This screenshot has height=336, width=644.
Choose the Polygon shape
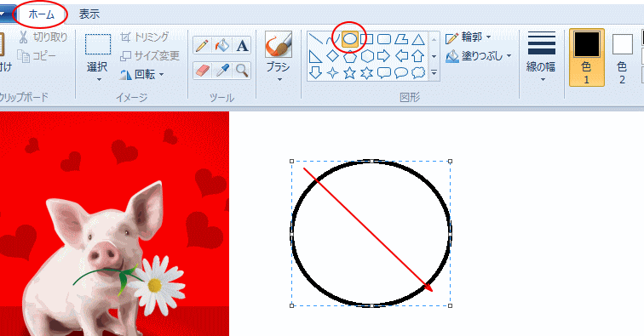[x=401, y=39]
